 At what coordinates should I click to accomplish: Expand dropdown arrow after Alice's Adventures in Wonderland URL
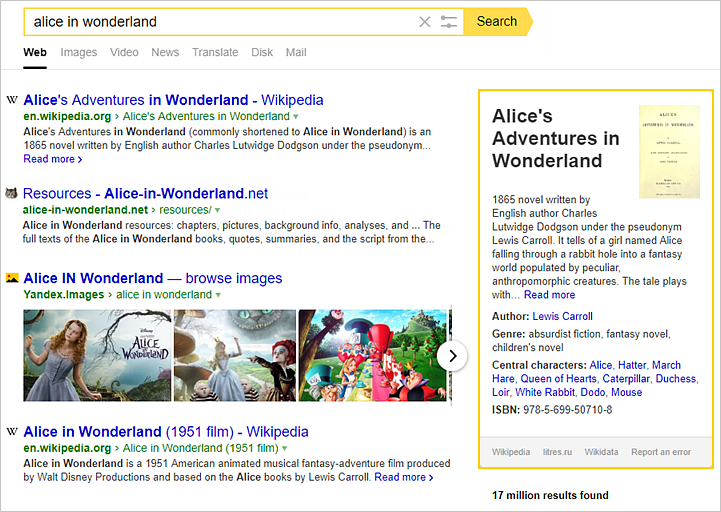coord(296,116)
